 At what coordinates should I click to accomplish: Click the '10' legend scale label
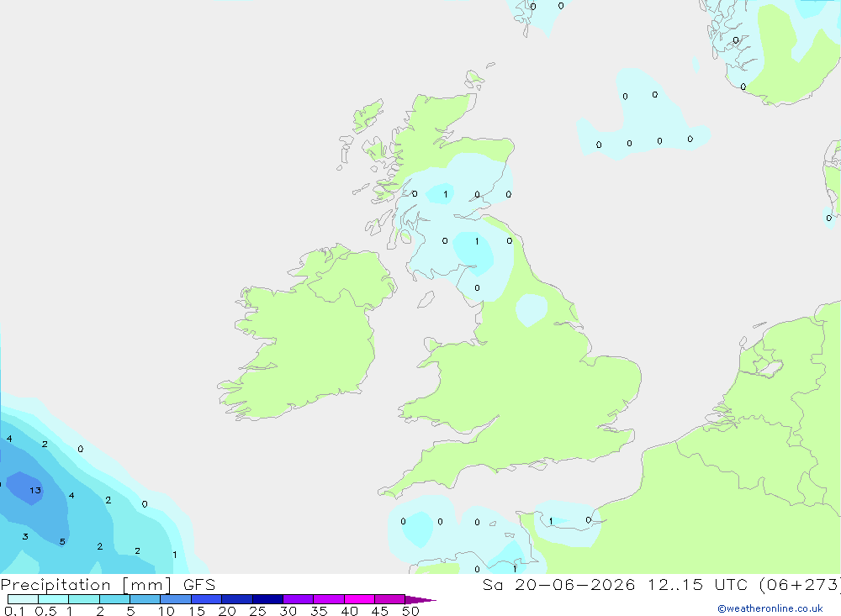(x=167, y=611)
